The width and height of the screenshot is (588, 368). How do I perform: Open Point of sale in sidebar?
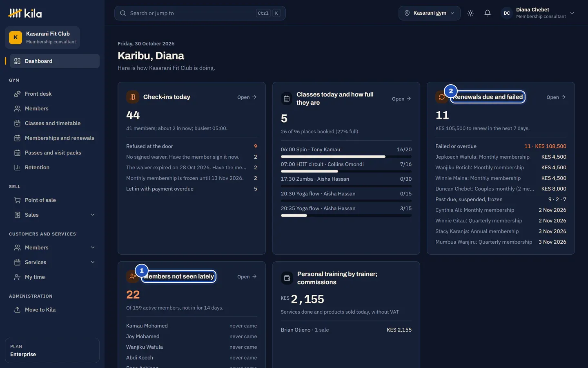pyautogui.click(x=55, y=200)
